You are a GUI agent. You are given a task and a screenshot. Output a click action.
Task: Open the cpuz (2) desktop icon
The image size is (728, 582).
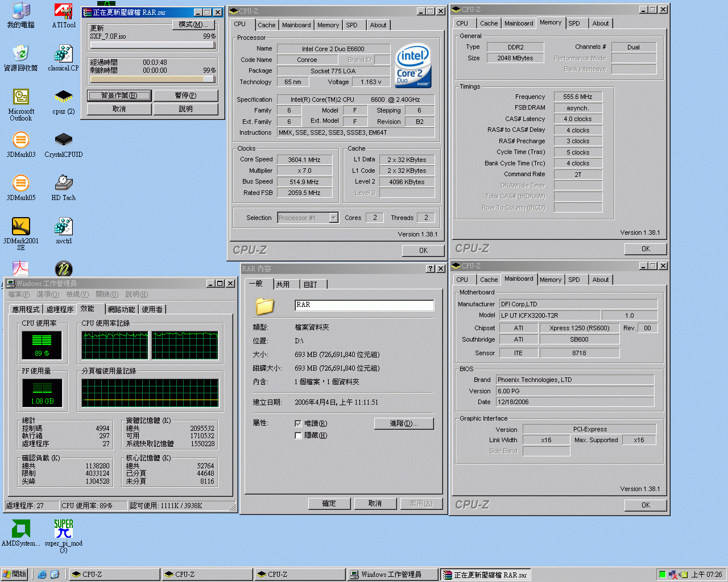63,101
